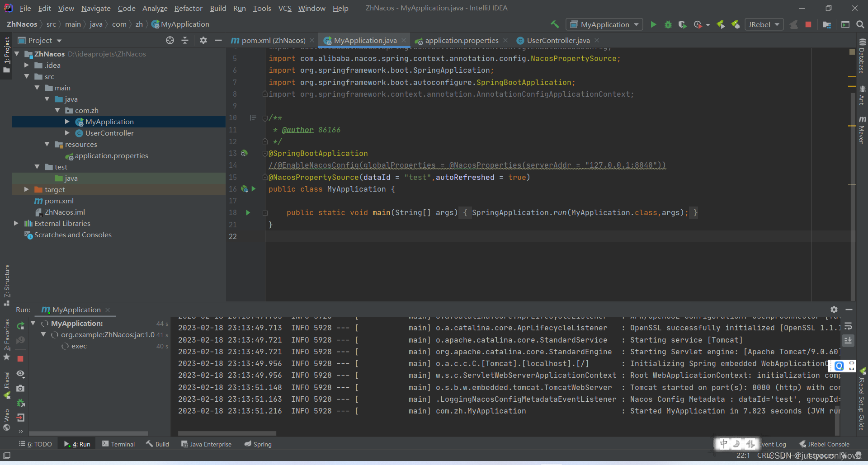This screenshot has height=465, width=868.
Task: Collapse the src folder
Action: (x=27, y=76)
